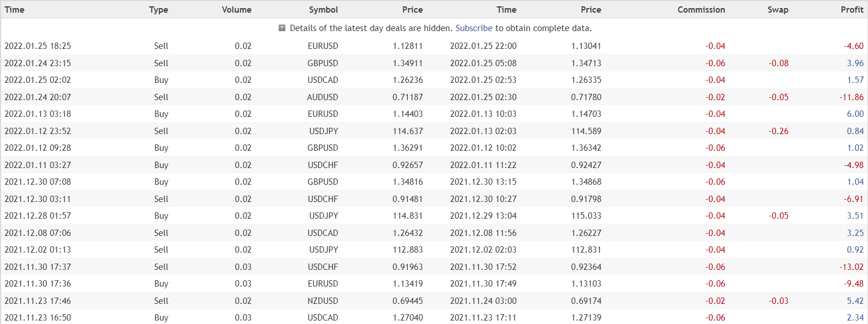The width and height of the screenshot is (868, 324).
Task: Click the profit value -11.86
Action: point(851,97)
